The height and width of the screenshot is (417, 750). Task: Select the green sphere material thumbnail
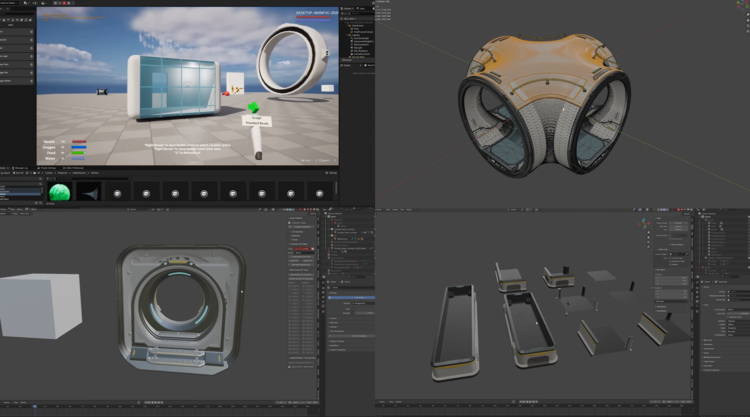[59, 192]
